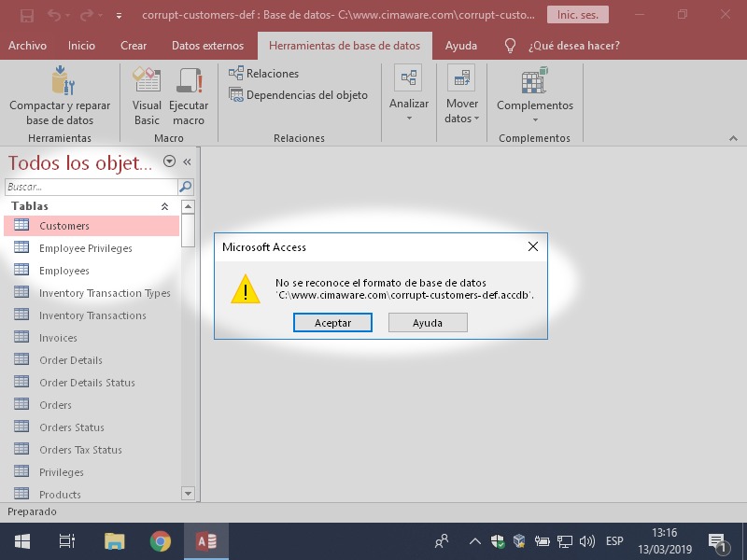Select the Customers table in navigation pane

(64, 226)
